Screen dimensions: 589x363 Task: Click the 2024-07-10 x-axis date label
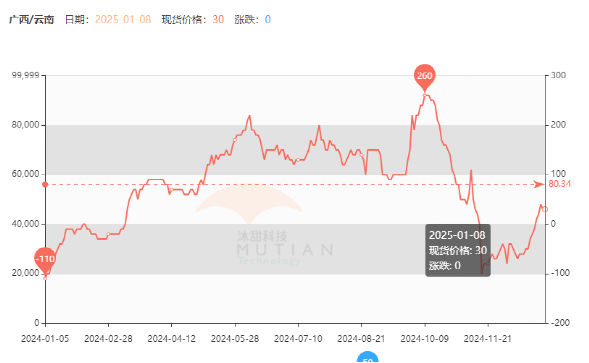click(x=298, y=339)
